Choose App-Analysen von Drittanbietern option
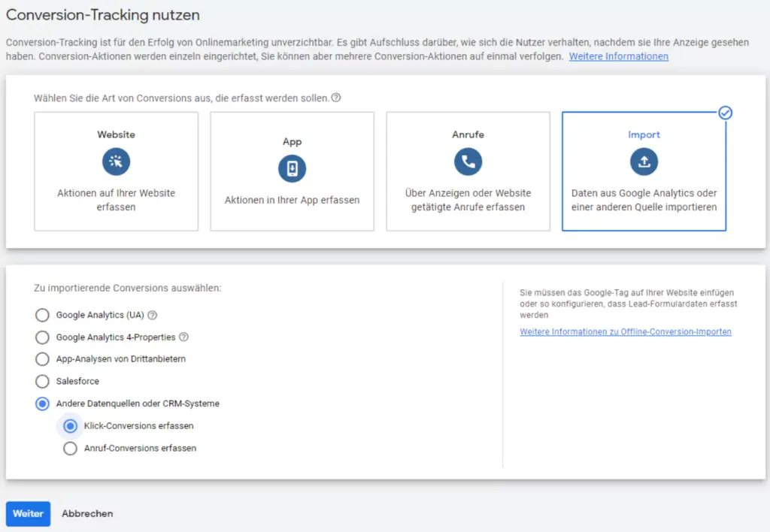The height and width of the screenshot is (532, 770). (42, 359)
